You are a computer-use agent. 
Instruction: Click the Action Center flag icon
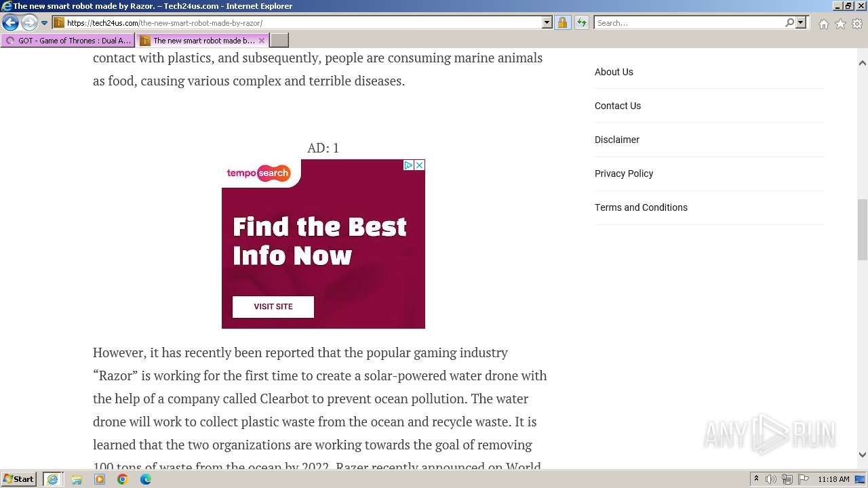804,479
